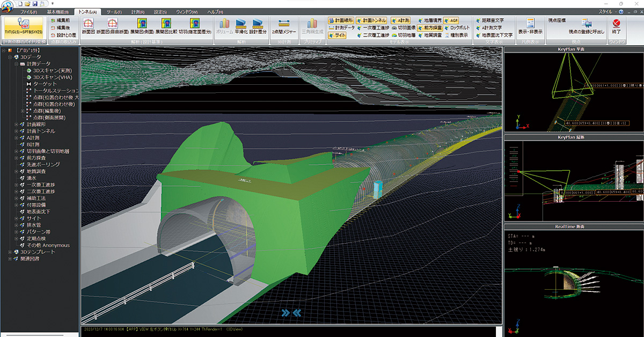Select 3Dスキャン(実測) in the tree
Screen dimensions: 644x337
[x=52, y=70]
